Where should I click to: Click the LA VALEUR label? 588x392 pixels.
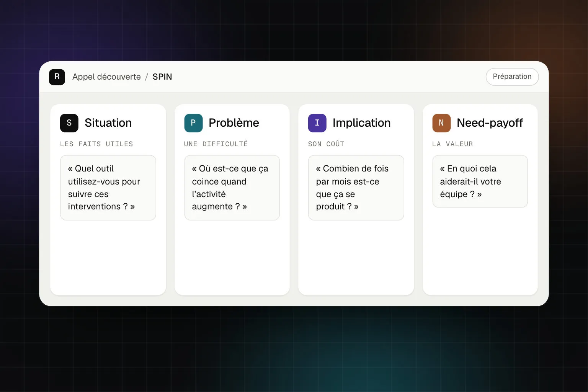click(452, 144)
